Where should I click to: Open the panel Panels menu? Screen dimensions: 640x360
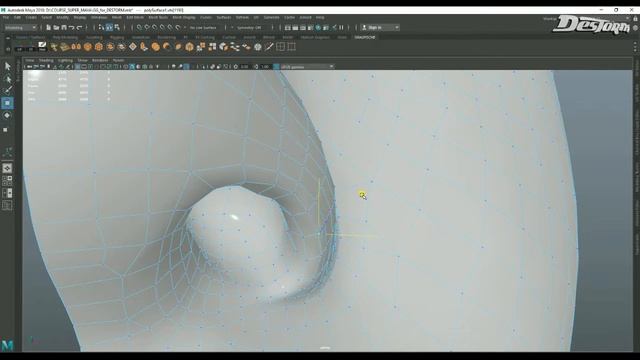(118, 60)
